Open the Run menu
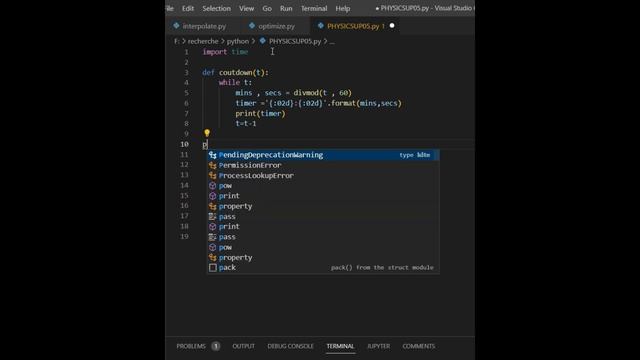The height and width of the screenshot is (360, 640). pyautogui.click(x=286, y=8)
